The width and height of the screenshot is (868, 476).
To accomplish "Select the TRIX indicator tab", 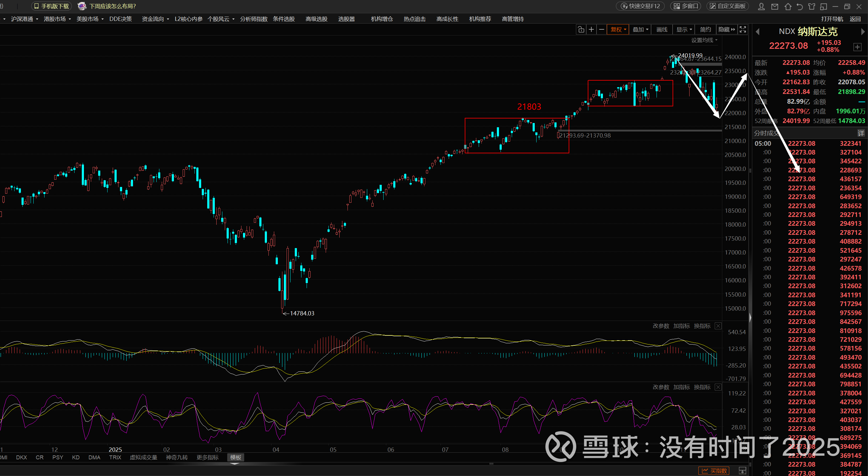I will (x=115, y=457).
